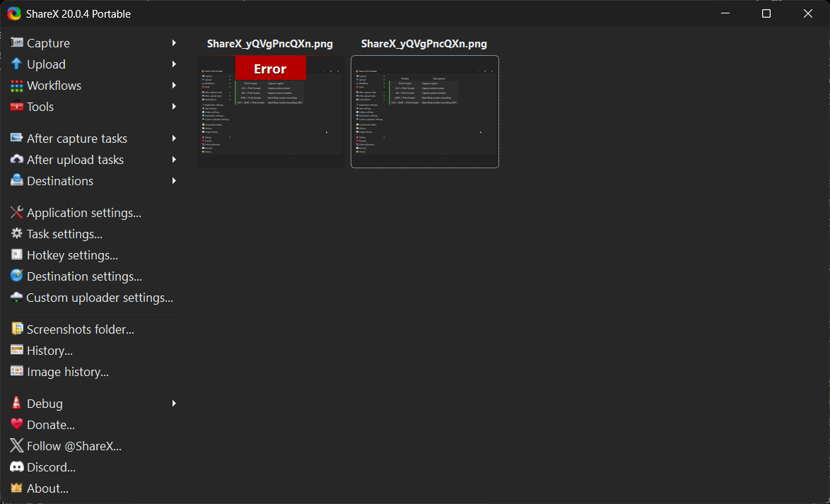The image size is (830, 504).
Task: Select the second thumbnail with dotted border
Action: click(x=424, y=112)
